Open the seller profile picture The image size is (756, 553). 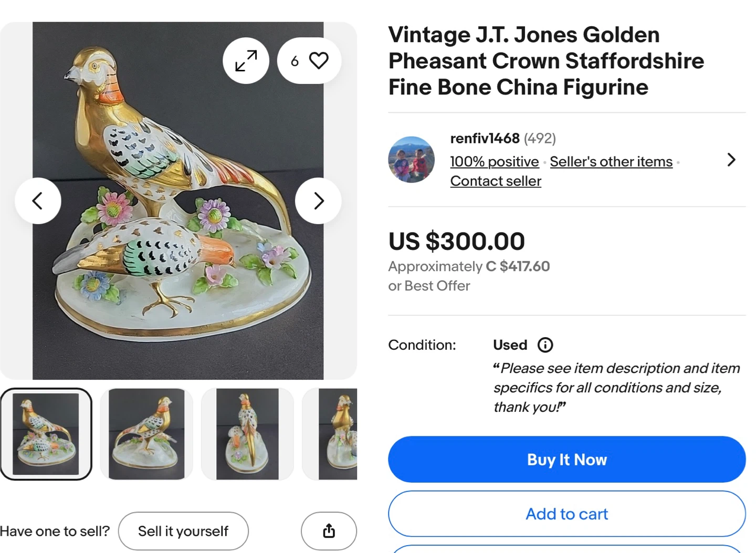(x=411, y=160)
